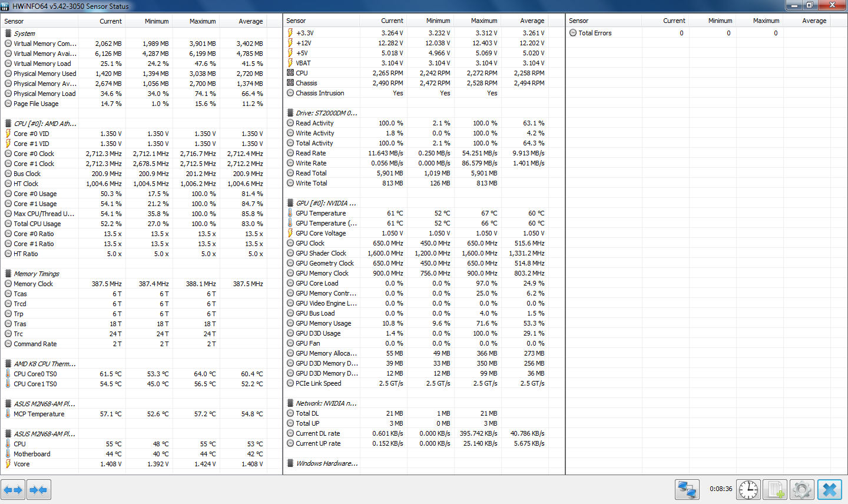
Task: Click the circle icon beside Chassis Intrusion
Action: coord(290,93)
